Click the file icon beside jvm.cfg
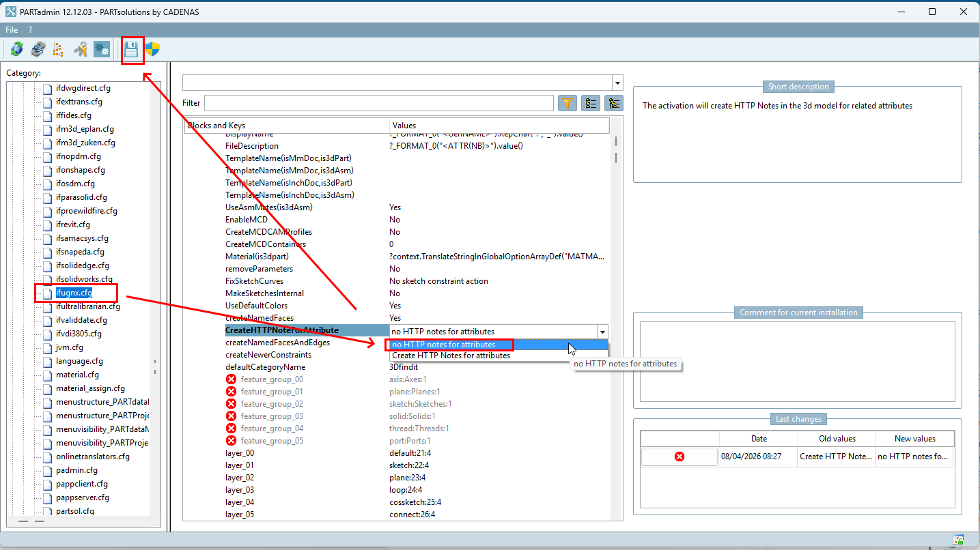This screenshot has width=980, height=550. [47, 347]
